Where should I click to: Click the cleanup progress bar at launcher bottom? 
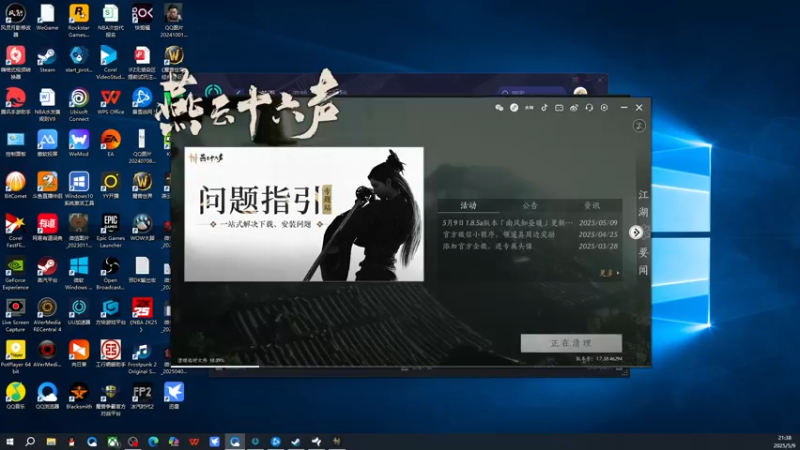click(411, 366)
